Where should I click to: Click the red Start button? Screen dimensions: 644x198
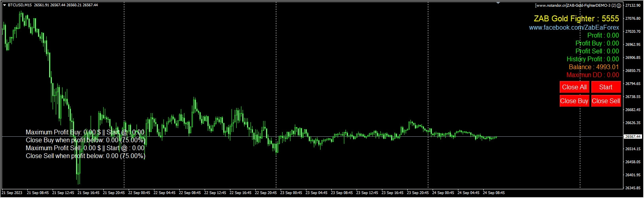click(x=606, y=87)
